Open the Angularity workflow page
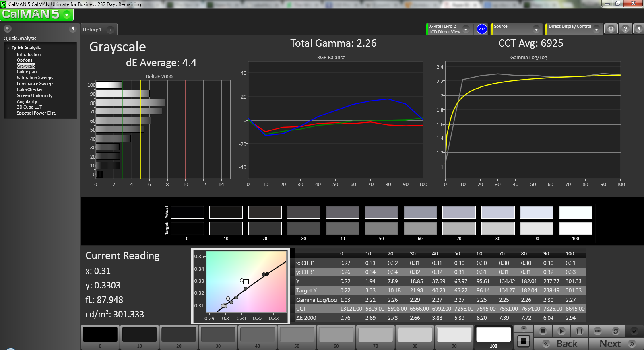Screen dimensions: 644x350 tap(27, 101)
